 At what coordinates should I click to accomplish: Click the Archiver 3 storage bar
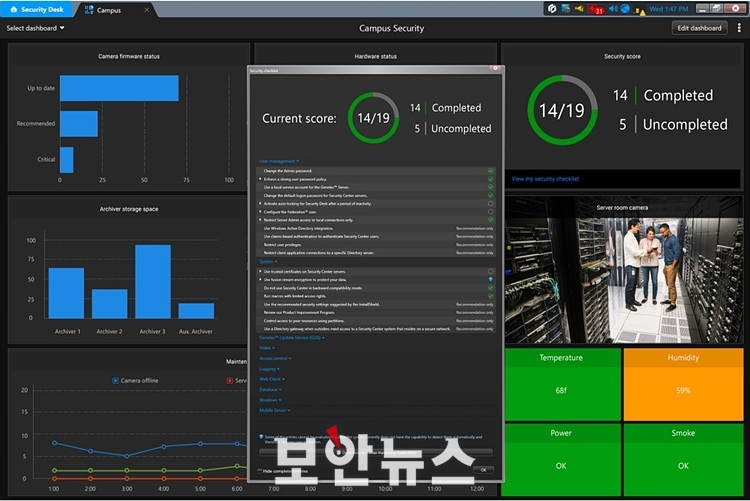(x=153, y=281)
